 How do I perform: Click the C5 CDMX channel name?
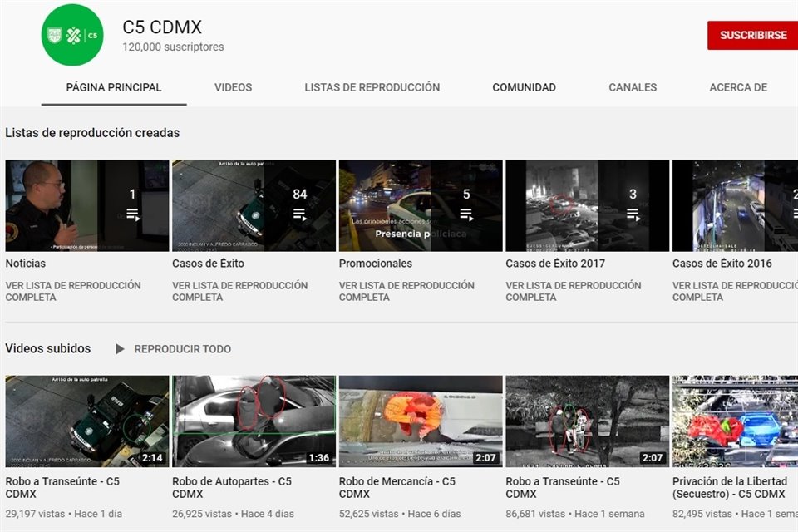[x=162, y=27]
